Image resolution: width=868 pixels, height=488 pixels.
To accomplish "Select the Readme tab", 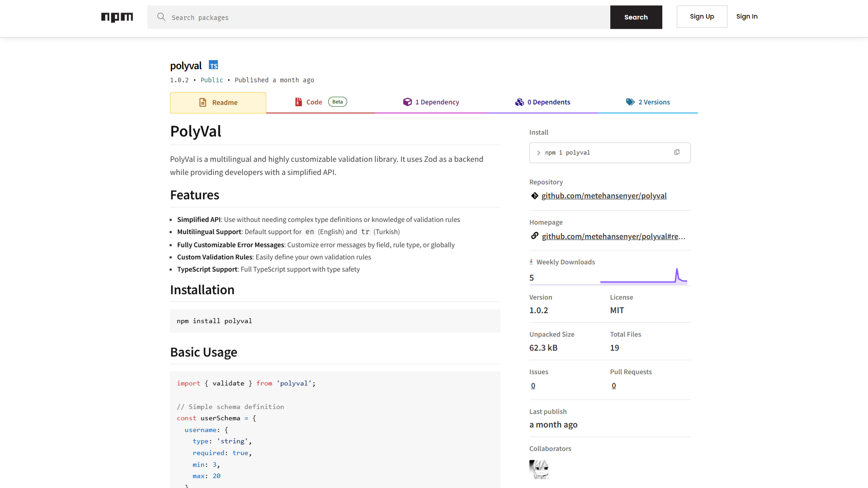I will 218,103.
